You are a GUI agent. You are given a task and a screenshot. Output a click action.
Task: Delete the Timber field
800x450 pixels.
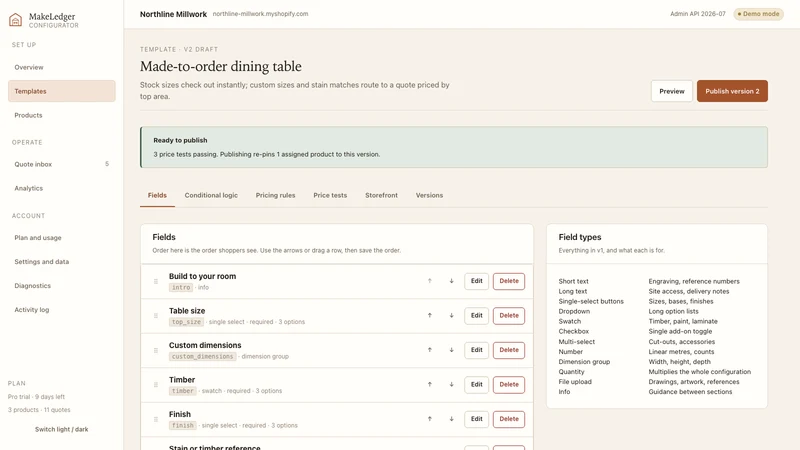pos(509,384)
